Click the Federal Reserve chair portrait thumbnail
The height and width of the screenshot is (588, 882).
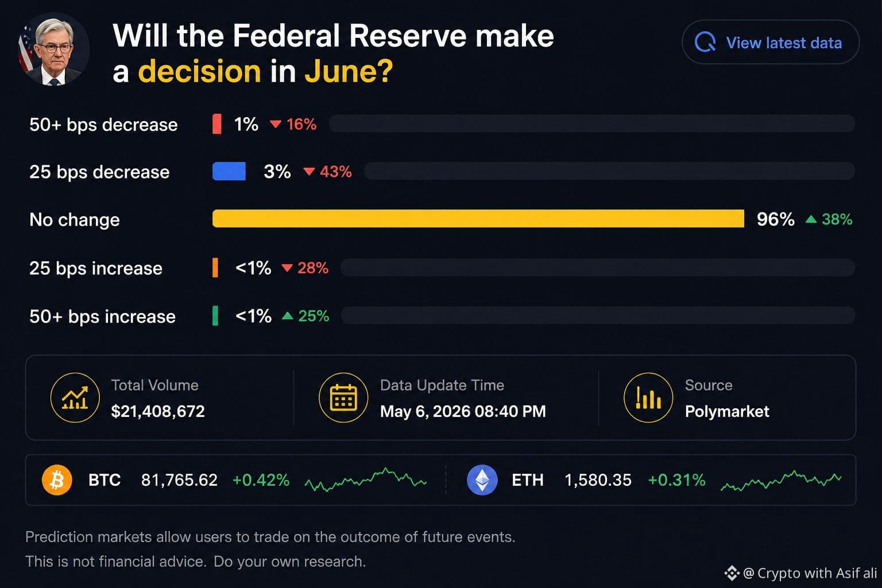point(53,49)
